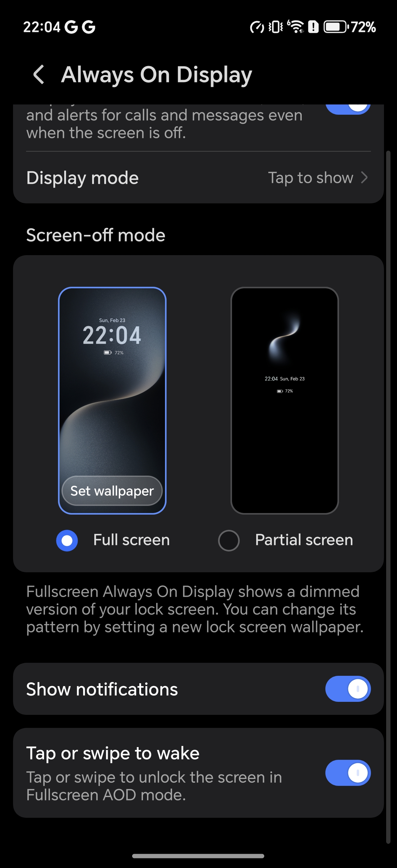Tap the battery icon in status bar
397x868 pixels.
[335, 27]
